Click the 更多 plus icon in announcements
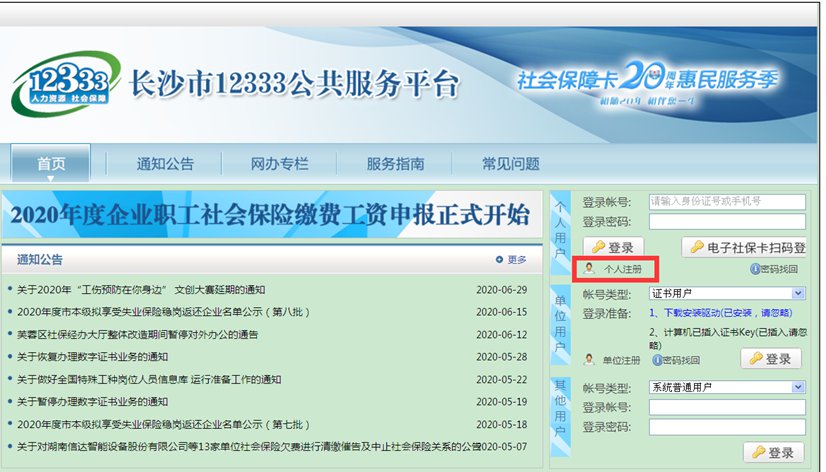This screenshot has width=826, height=472. 499,260
